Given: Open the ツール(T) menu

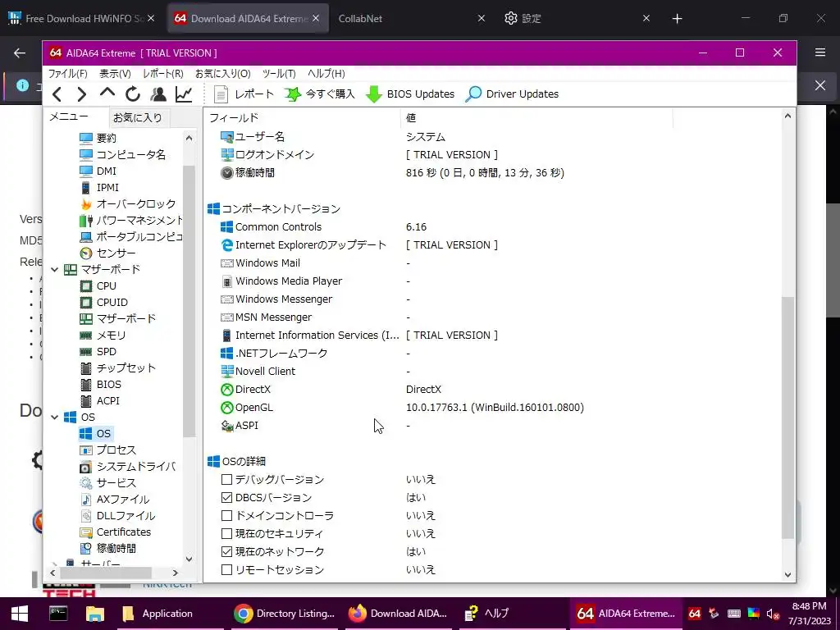Looking at the screenshot, I should [279, 73].
